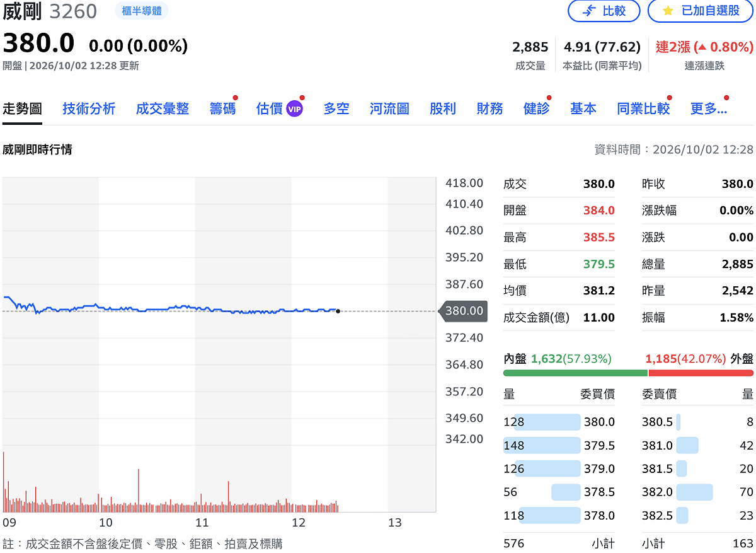Click the green 內盤 ratio bar

click(x=576, y=373)
